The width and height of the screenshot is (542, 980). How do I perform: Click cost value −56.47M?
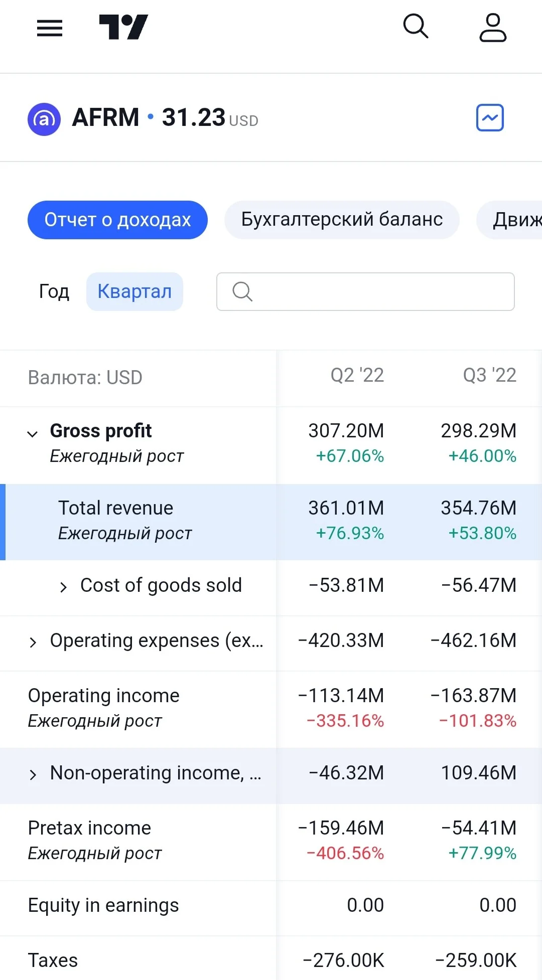click(x=479, y=585)
